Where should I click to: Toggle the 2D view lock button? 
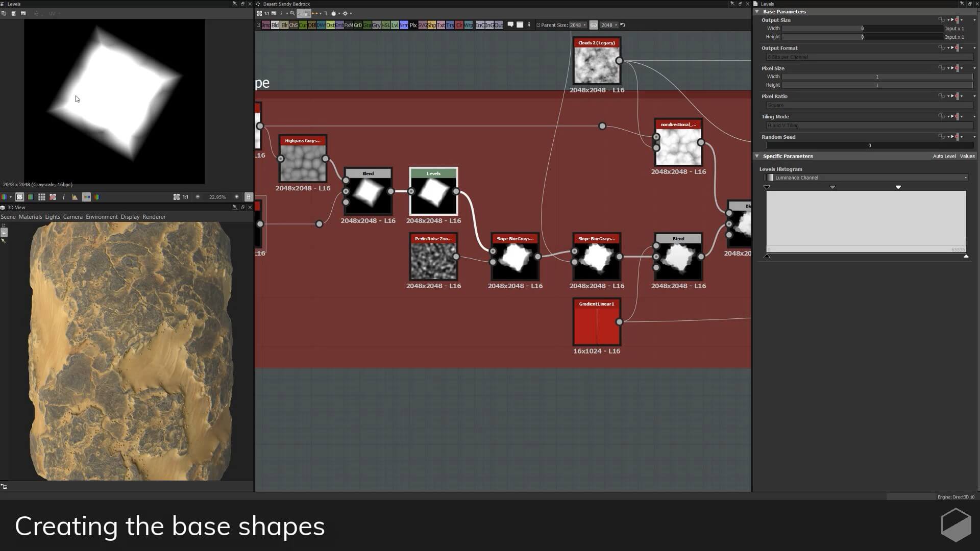(x=249, y=197)
